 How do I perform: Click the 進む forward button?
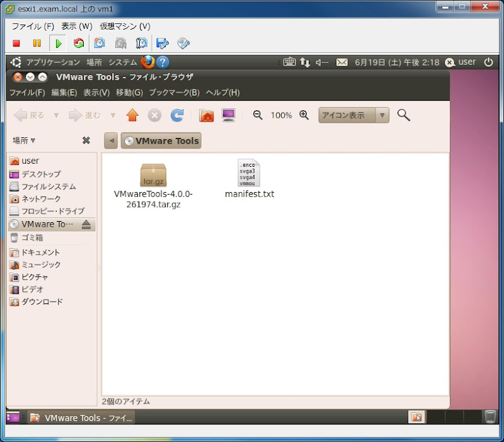pyautogui.click(x=84, y=115)
